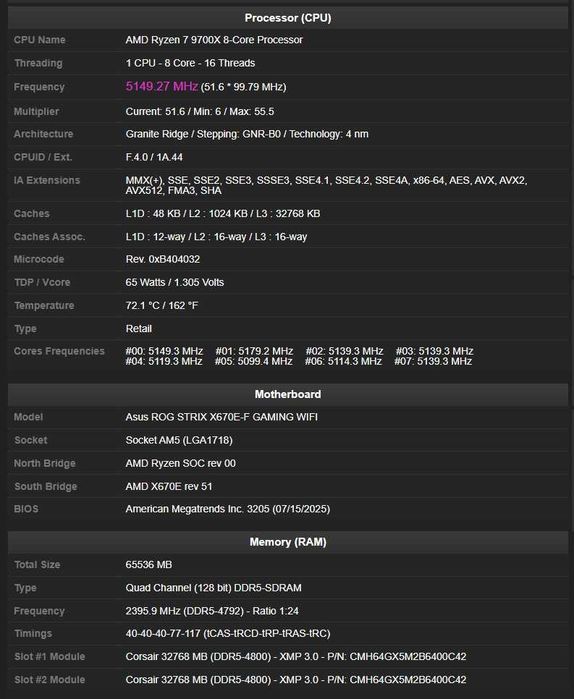Image resolution: width=574 pixels, height=699 pixels.
Task: Click core #07: 5139.3 MHz frequency
Action: point(433,361)
